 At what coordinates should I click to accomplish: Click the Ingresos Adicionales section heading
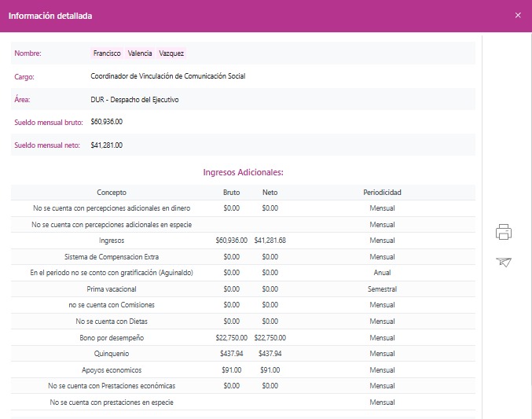pos(243,171)
